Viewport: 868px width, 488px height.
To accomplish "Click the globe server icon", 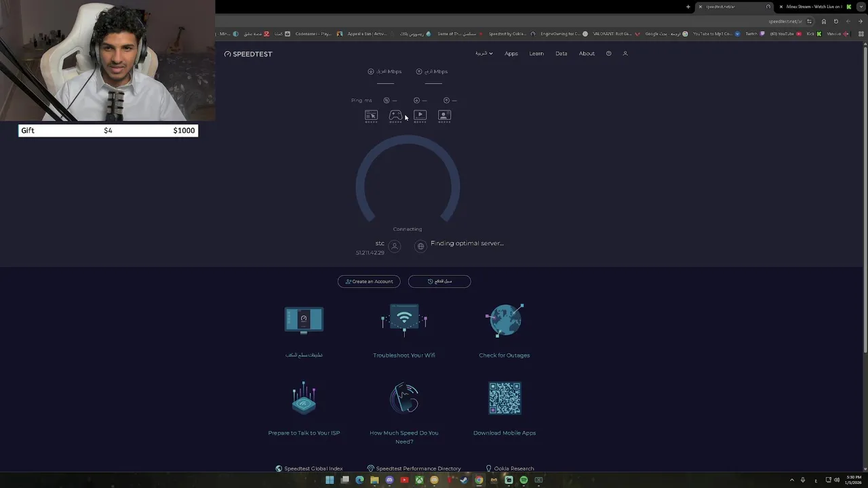I will click(x=420, y=246).
